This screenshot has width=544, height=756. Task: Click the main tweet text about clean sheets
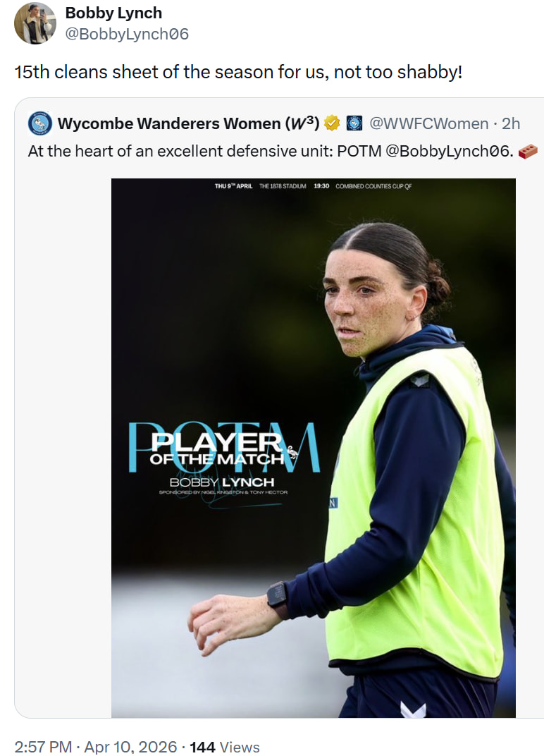[238, 72]
